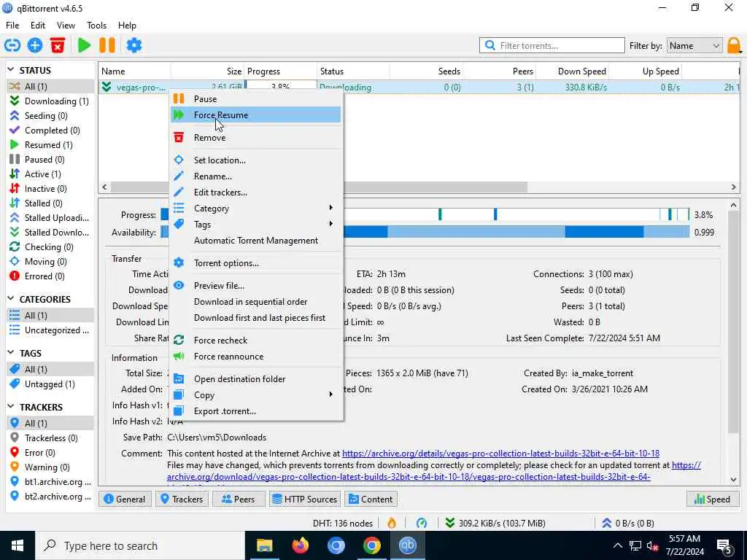This screenshot has width=747, height=560.
Task: Click the lock UI padlock icon
Action: pyautogui.click(x=734, y=46)
